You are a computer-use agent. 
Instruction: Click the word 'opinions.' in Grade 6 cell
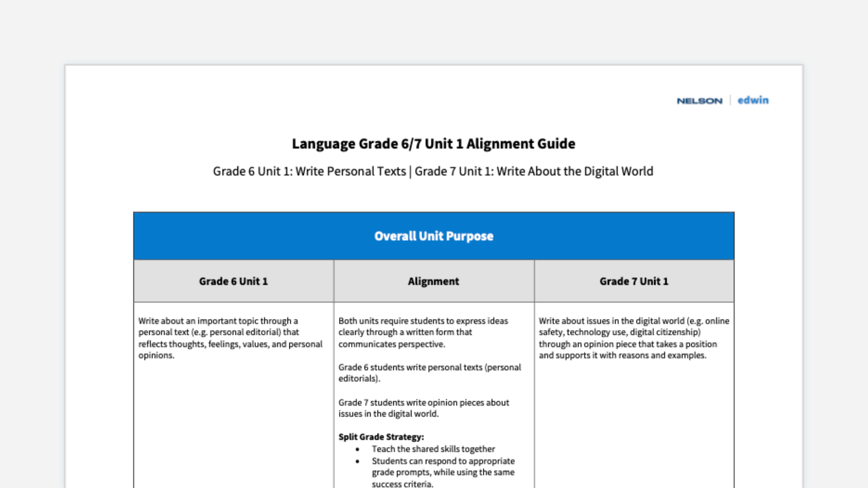[156, 356]
